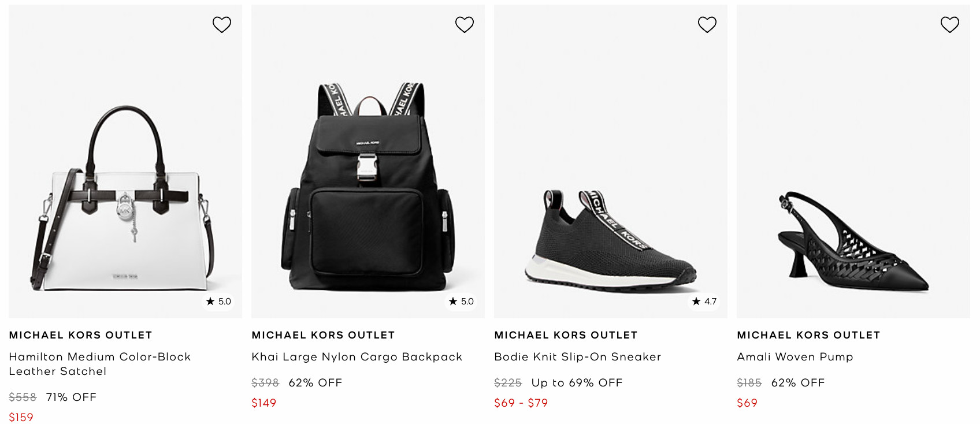Go to Bodie Knit Slip-On Sneaker page

[577, 357]
